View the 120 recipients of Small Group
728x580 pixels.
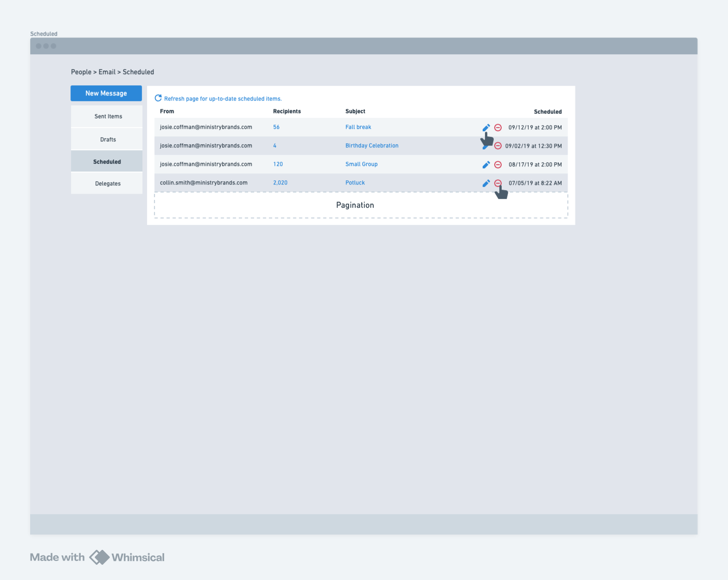tap(278, 164)
